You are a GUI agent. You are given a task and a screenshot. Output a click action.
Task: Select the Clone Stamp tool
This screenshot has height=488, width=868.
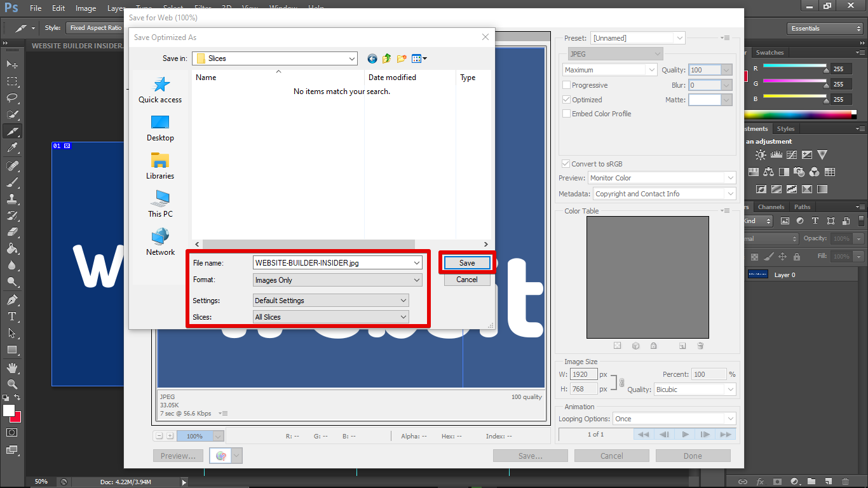tap(12, 198)
